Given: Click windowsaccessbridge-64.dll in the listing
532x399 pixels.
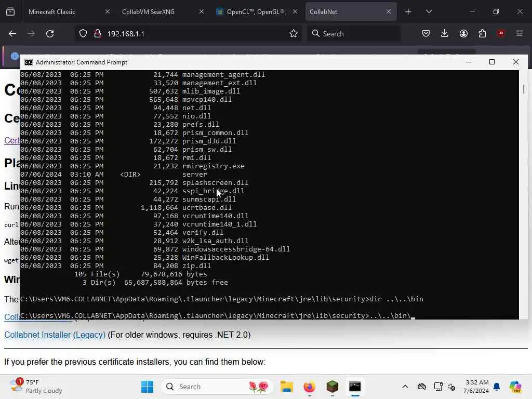Looking at the screenshot, I should click(236, 249).
